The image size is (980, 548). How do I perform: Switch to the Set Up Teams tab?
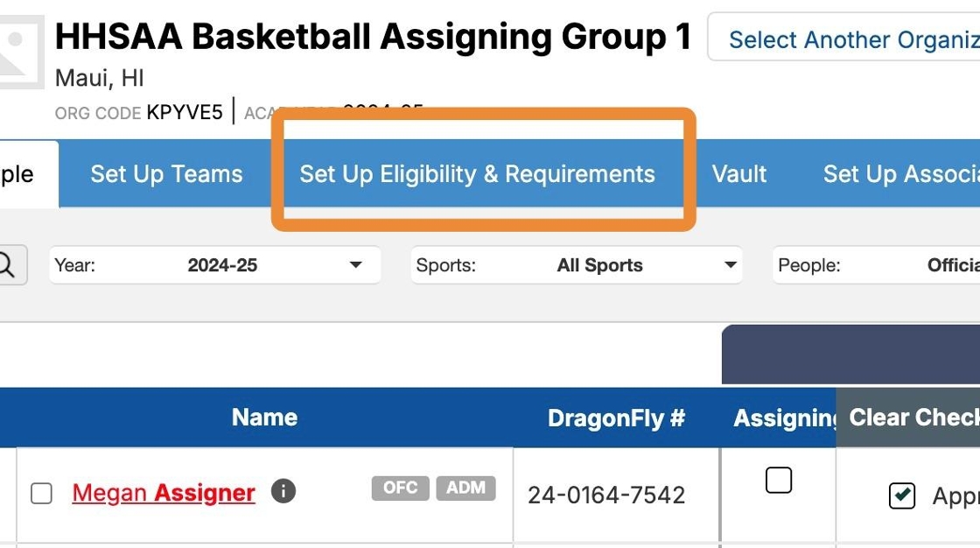point(166,174)
